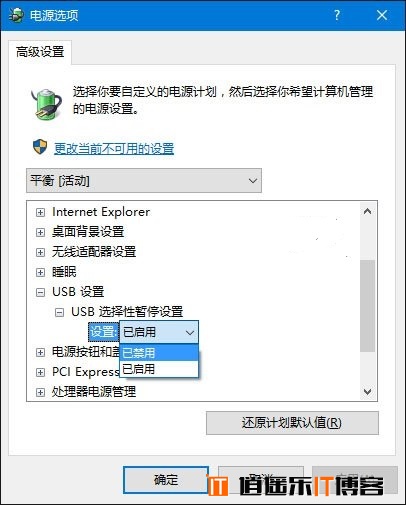Select 已禁用 from the dropdown list
Screen dimensions: 406x505
click(x=159, y=352)
